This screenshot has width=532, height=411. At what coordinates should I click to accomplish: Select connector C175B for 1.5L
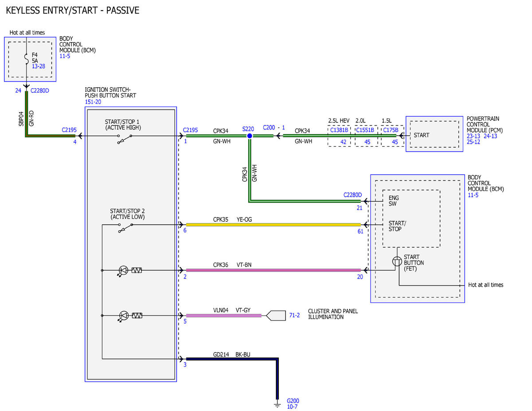391,130
